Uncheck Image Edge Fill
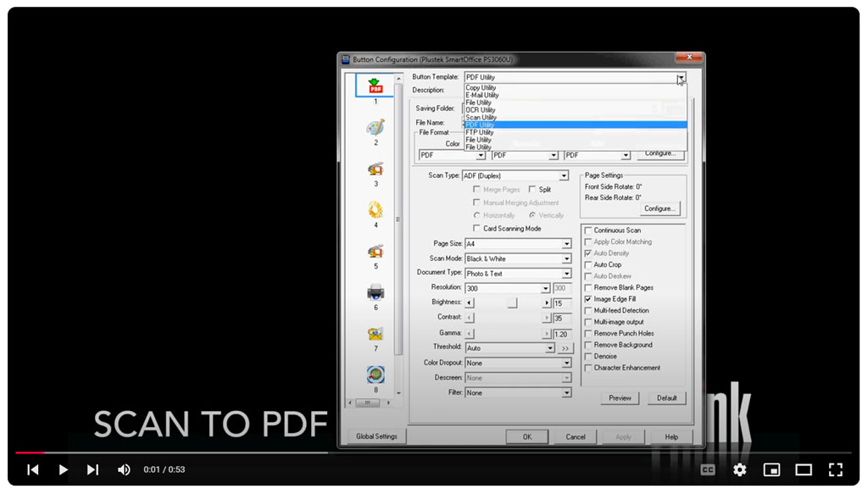This screenshot has height=494, width=868. (x=588, y=299)
